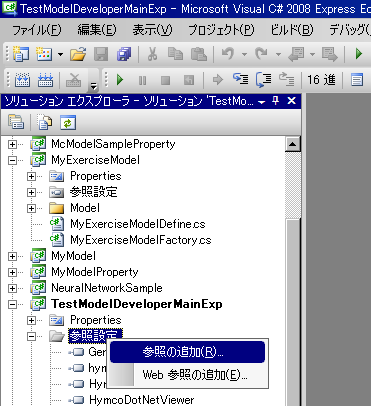The width and height of the screenshot is (371, 406).
Task: Click the Step Over icon
Action: [263, 80]
